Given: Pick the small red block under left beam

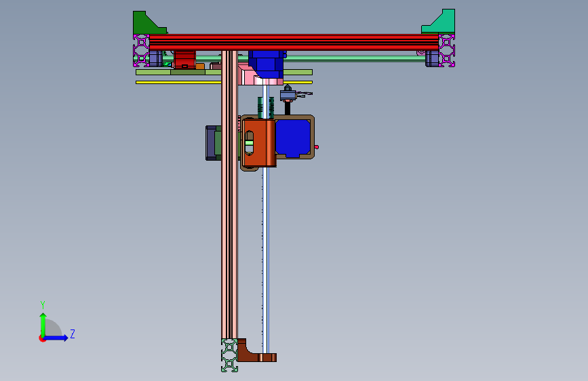Looking at the screenshot, I should [x=184, y=59].
